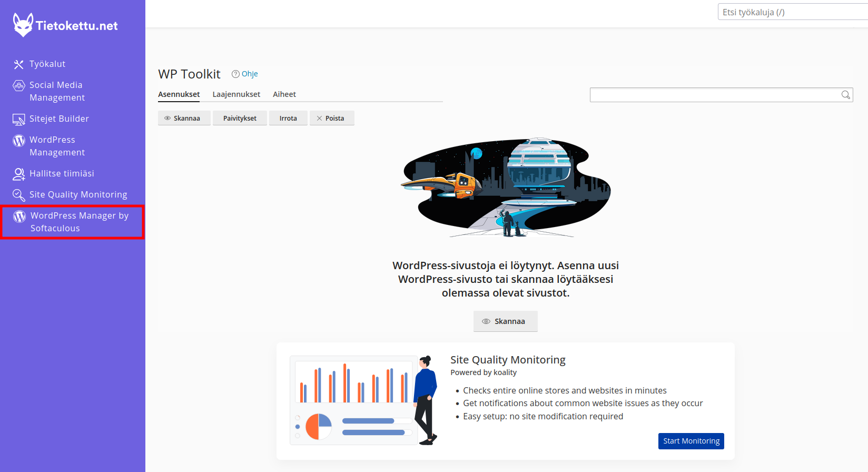Switch to the Asennukset tab
This screenshot has height=472, width=868.
click(x=179, y=94)
